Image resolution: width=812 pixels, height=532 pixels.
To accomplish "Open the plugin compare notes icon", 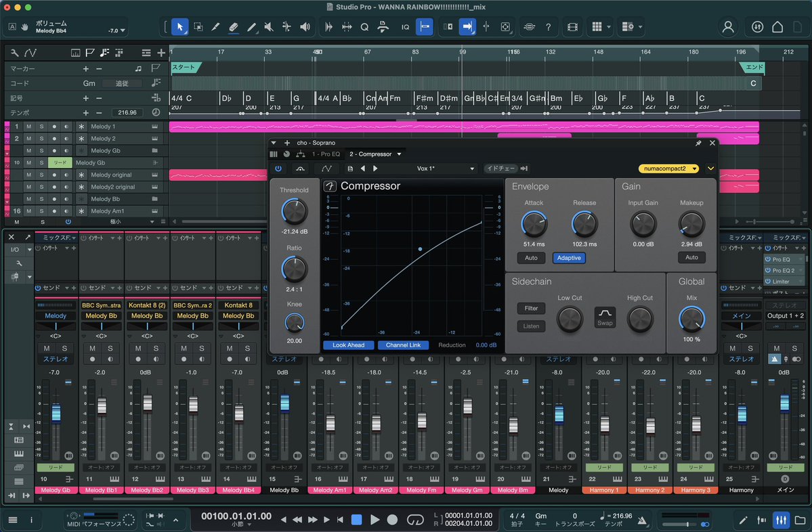I will (x=350, y=169).
